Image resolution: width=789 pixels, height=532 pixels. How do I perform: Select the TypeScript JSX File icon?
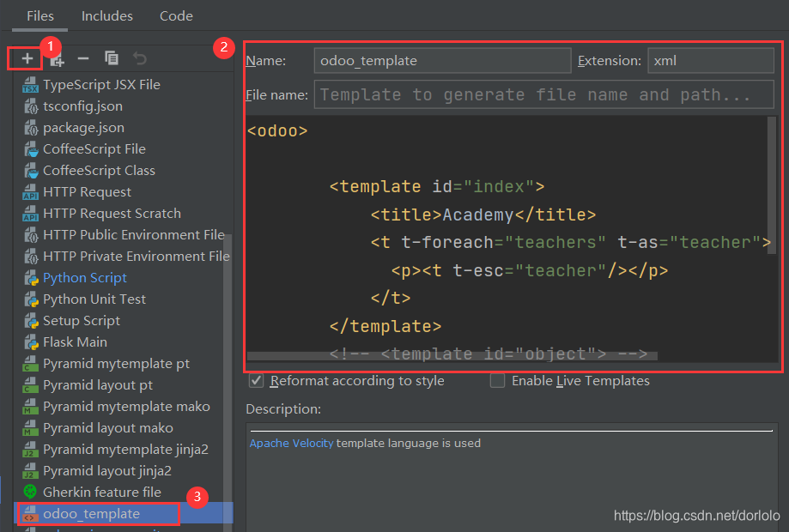point(30,85)
